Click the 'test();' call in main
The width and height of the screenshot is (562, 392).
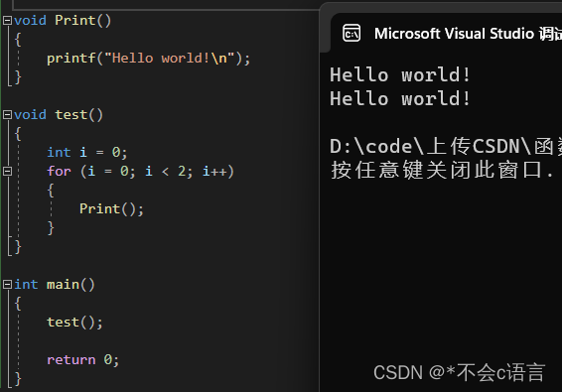pos(74,323)
